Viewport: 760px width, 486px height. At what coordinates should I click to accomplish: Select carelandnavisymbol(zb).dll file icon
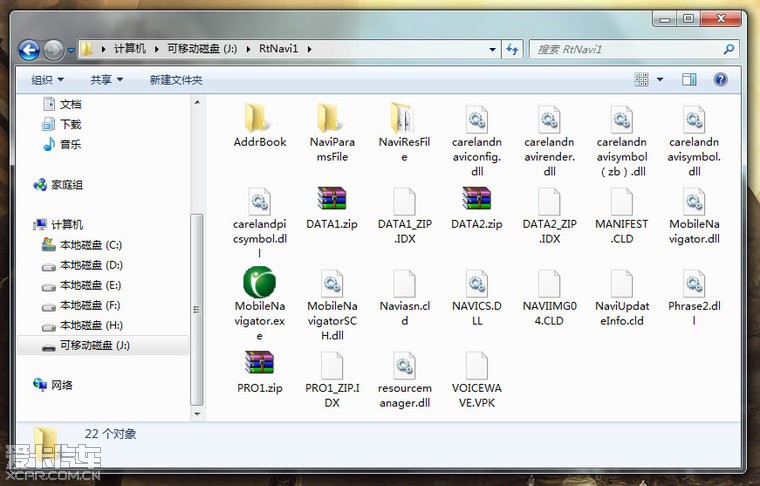pyautogui.click(x=622, y=119)
